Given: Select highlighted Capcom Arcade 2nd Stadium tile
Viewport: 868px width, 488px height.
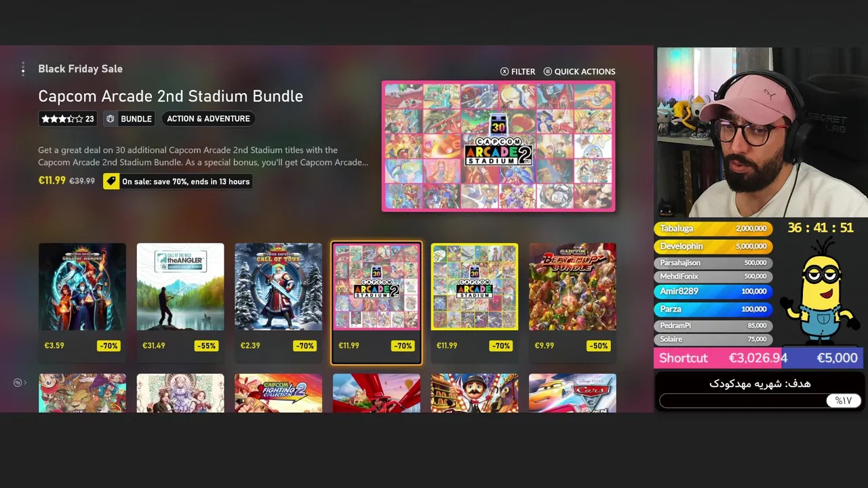Looking at the screenshot, I should (x=376, y=302).
